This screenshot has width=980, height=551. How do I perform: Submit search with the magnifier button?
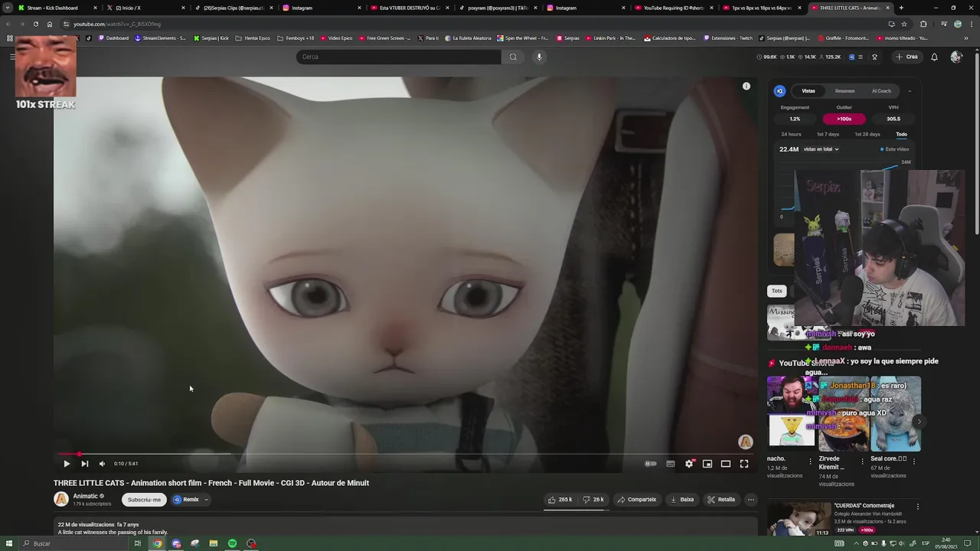click(513, 57)
